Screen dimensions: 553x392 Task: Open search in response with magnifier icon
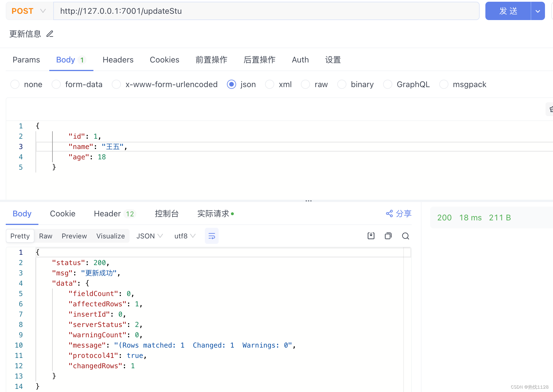(405, 236)
